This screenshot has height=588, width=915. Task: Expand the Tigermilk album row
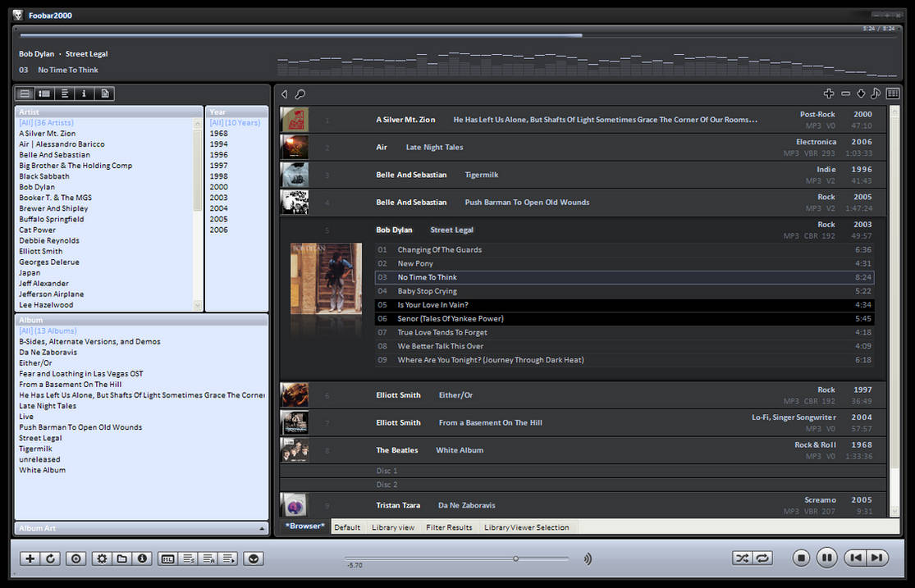click(583, 175)
